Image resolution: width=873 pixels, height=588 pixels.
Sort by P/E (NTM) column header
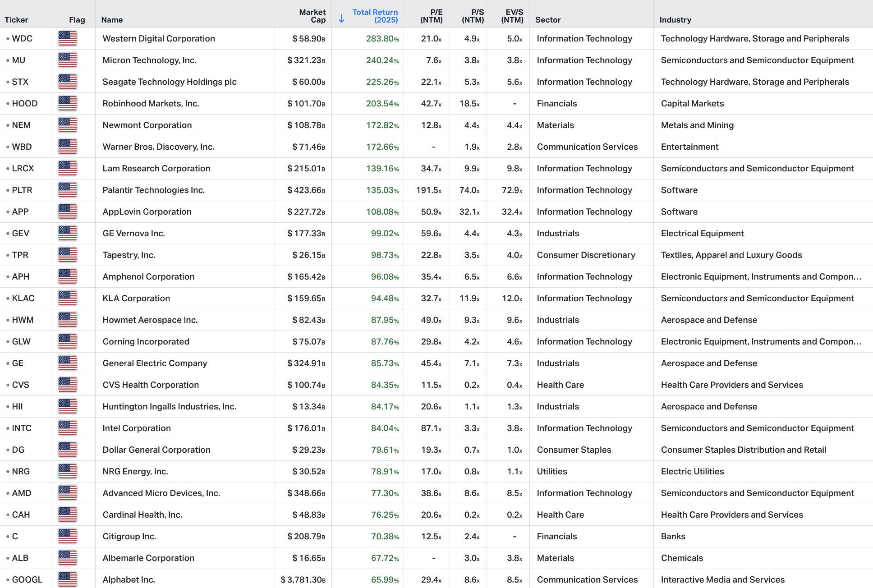click(432, 16)
